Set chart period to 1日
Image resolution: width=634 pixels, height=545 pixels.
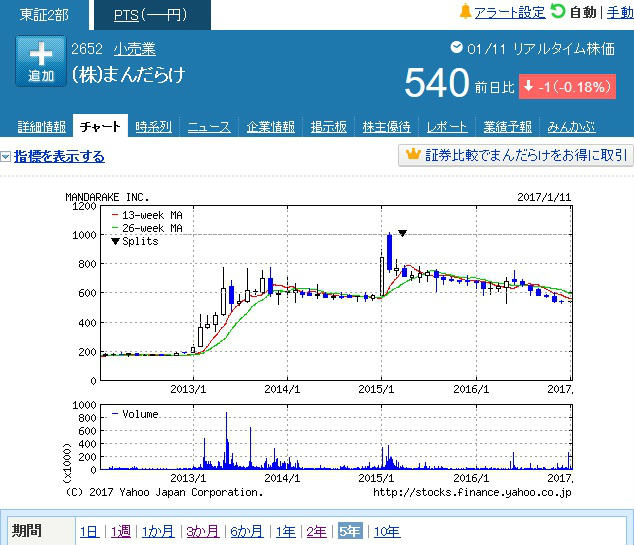click(x=90, y=531)
